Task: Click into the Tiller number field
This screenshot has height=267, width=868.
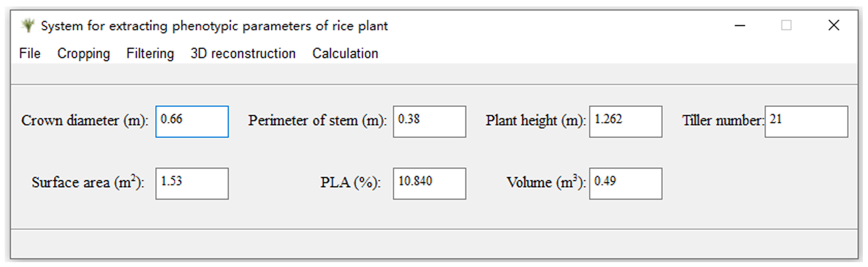Action: tap(806, 121)
